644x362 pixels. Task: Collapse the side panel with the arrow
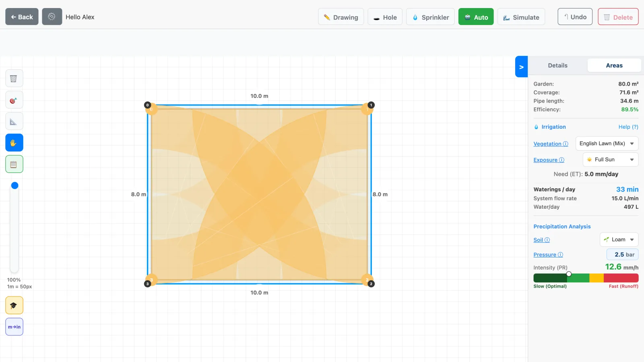(521, 67)
